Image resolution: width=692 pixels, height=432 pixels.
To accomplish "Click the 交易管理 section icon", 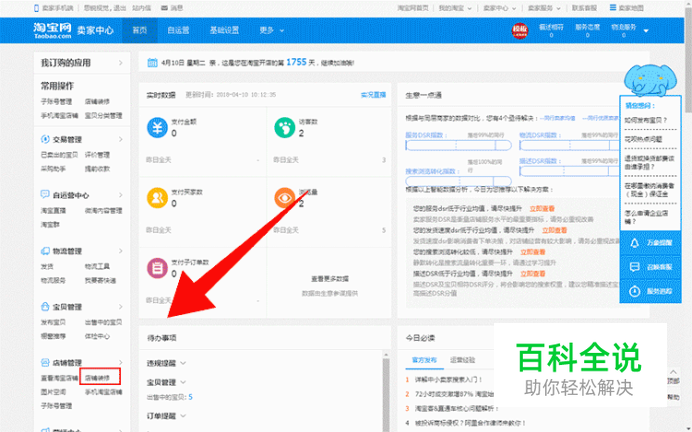I will (45, 139).
